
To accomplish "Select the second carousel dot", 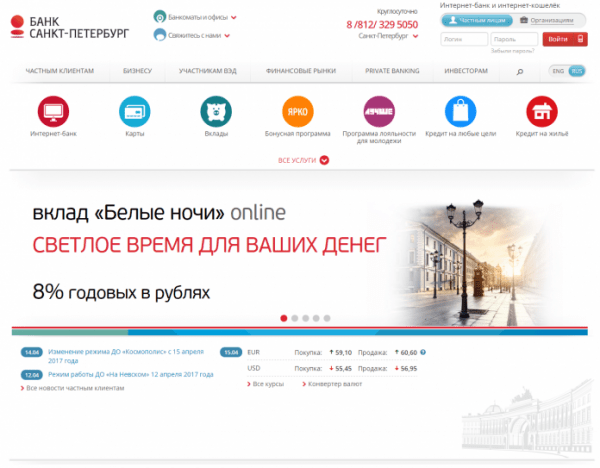I will tap(295, 318).
